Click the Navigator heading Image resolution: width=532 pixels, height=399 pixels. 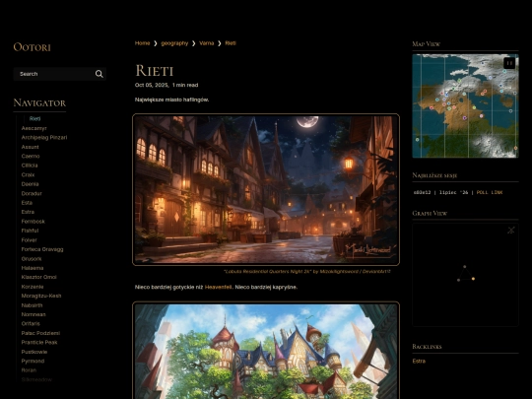(x=39, y=102)
